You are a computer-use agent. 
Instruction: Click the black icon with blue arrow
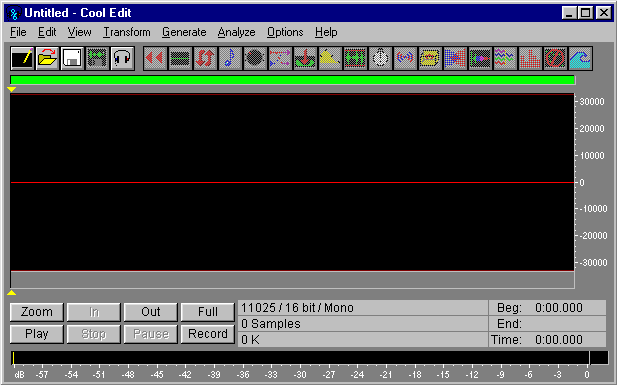pos(480,59)
